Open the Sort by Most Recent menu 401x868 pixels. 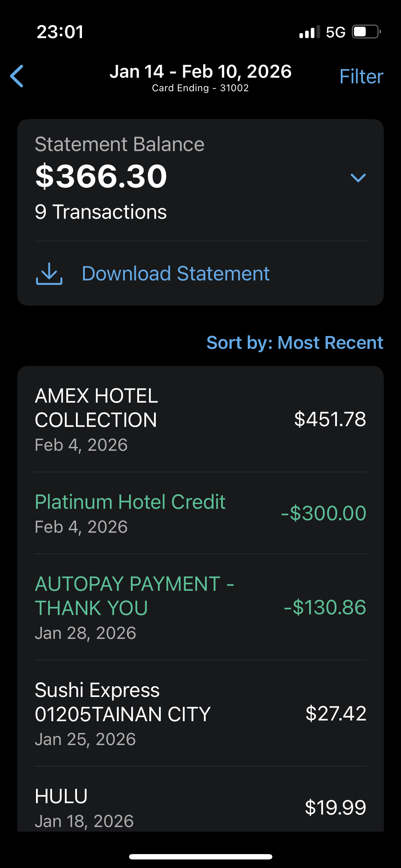(295, 343)
